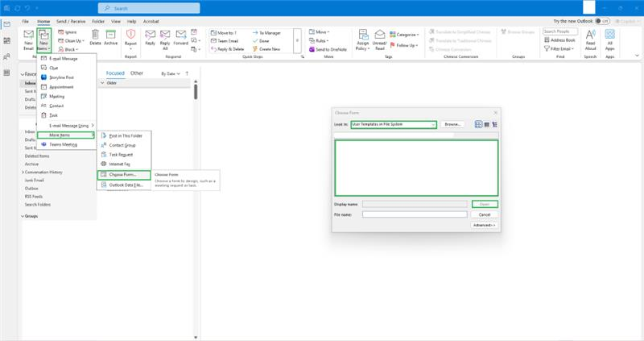644x341 pixels.
Task: Switch to the Other inbox tab
Action: (137, 73)
